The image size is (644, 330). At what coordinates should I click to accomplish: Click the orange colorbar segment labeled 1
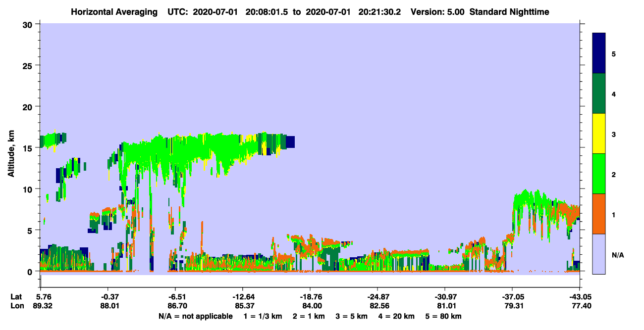tap(599, 214)
